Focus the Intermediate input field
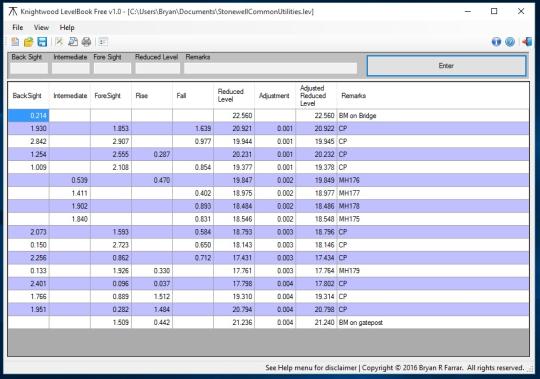 click(71, 68)
